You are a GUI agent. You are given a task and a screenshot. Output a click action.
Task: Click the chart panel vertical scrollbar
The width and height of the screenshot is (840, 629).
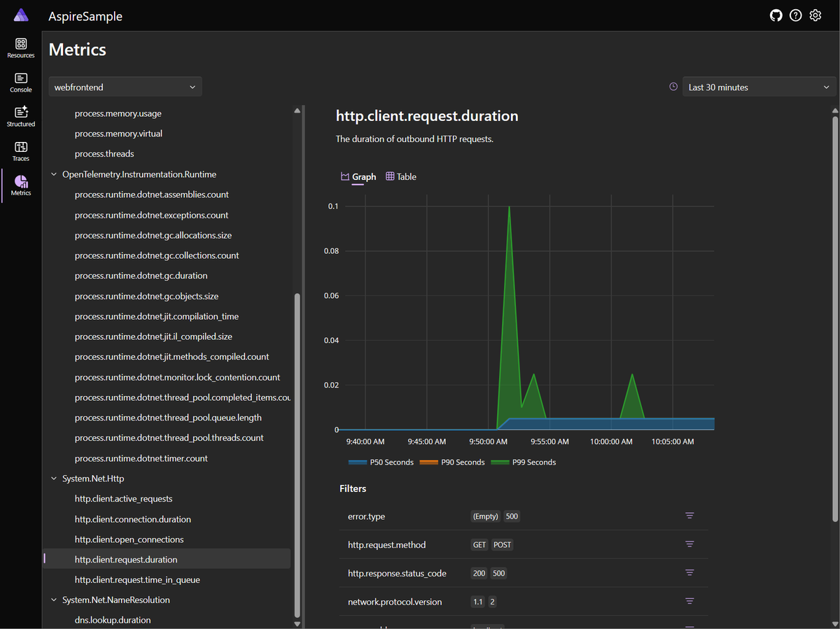pos(834,318)
